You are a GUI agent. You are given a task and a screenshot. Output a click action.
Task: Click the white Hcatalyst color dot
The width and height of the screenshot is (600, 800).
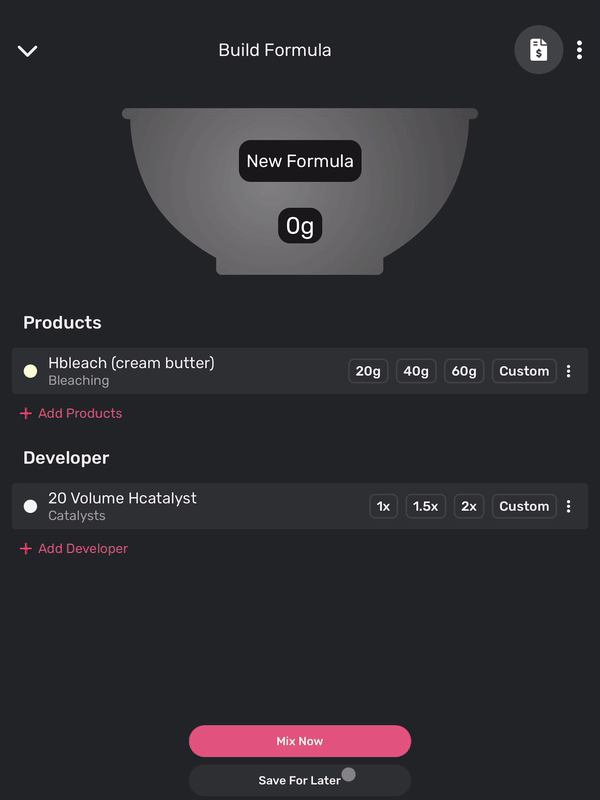tap(30, 506)
